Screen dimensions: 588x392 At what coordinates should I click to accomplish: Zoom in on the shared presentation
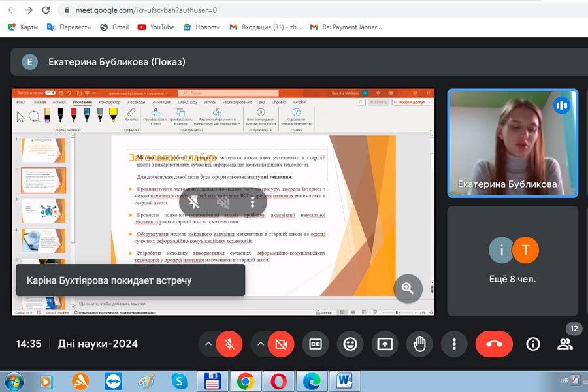coord(408,288)
